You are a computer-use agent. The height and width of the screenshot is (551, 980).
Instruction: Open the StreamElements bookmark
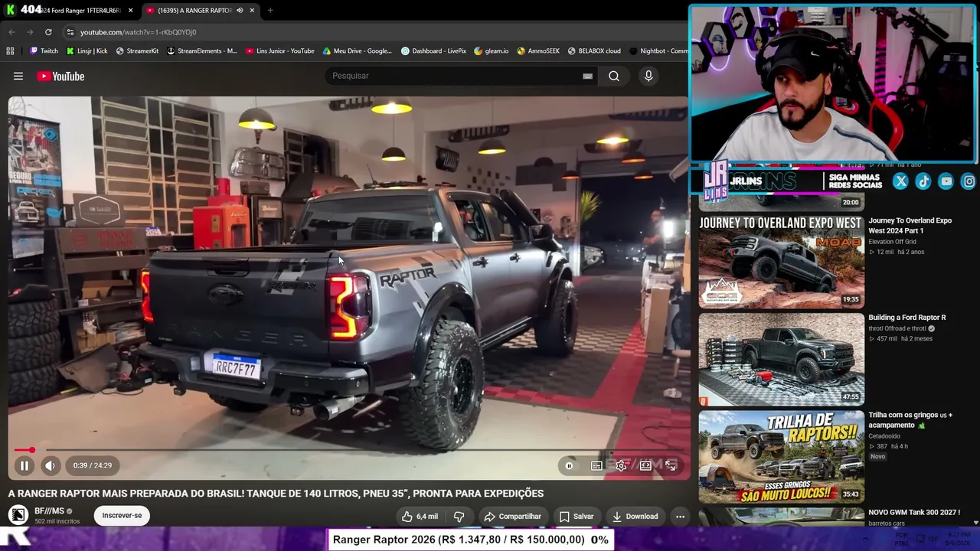tap(202, 51)
